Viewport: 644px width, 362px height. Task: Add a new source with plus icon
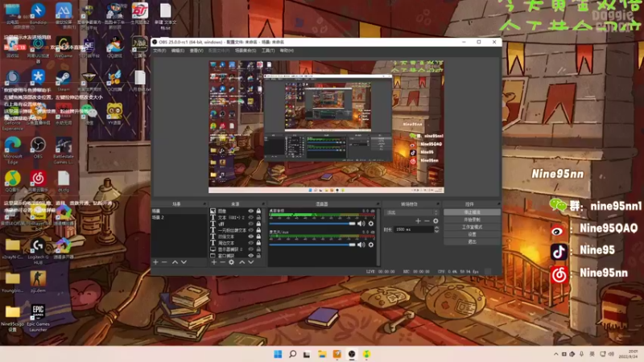pos(213,262)
